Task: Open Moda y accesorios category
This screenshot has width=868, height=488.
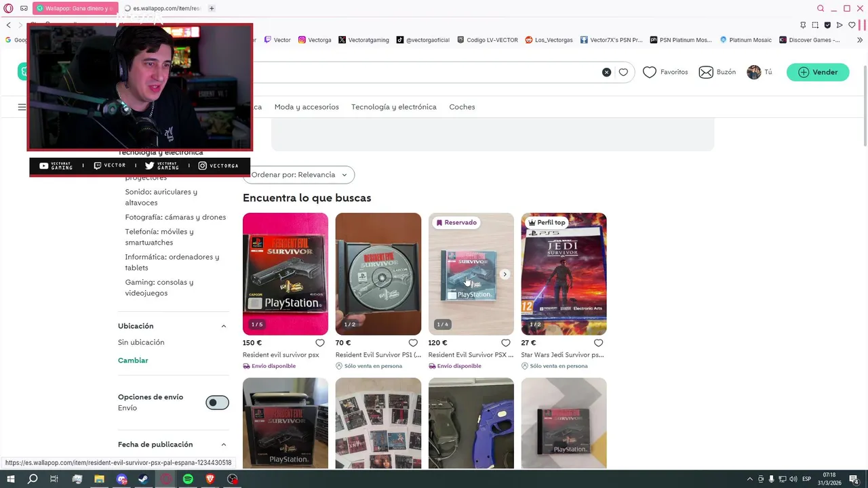Action: [x=307, y=107]
